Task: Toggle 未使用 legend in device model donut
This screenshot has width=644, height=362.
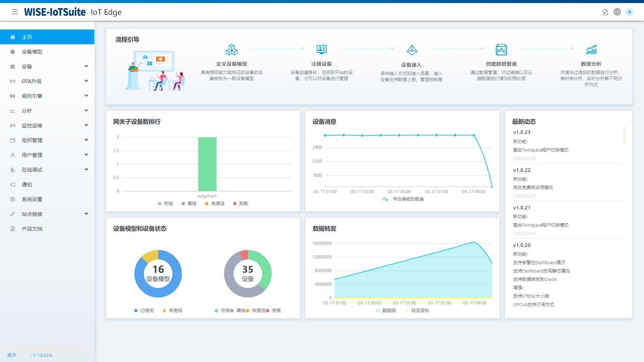Action: click(172, 310)
